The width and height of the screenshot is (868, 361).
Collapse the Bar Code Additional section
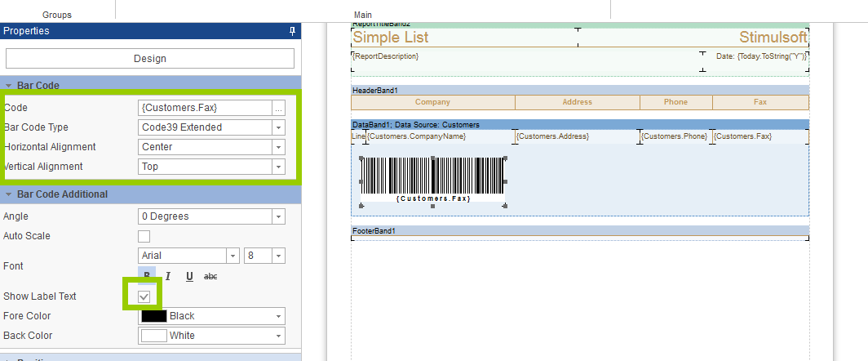8,194
